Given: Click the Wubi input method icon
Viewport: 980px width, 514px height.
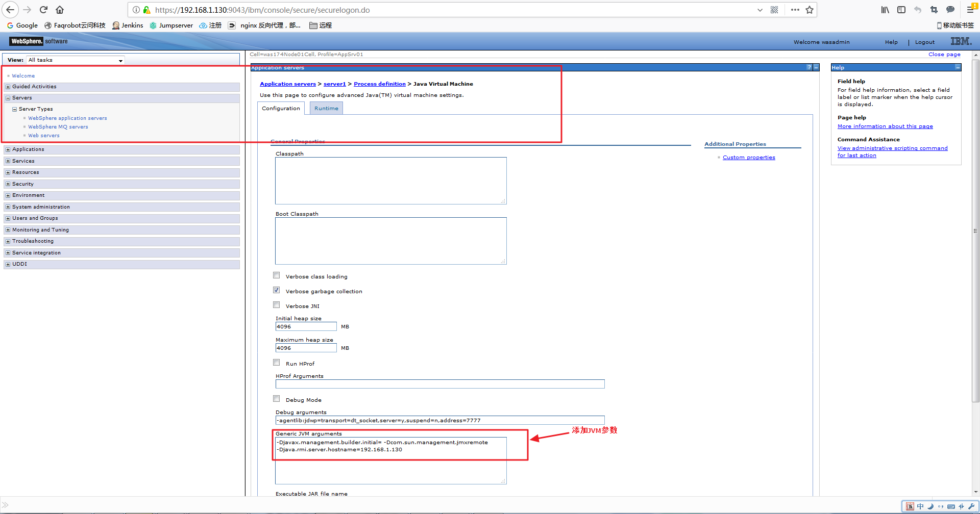Looking at the screenshot, I should [x=910, y=506].
